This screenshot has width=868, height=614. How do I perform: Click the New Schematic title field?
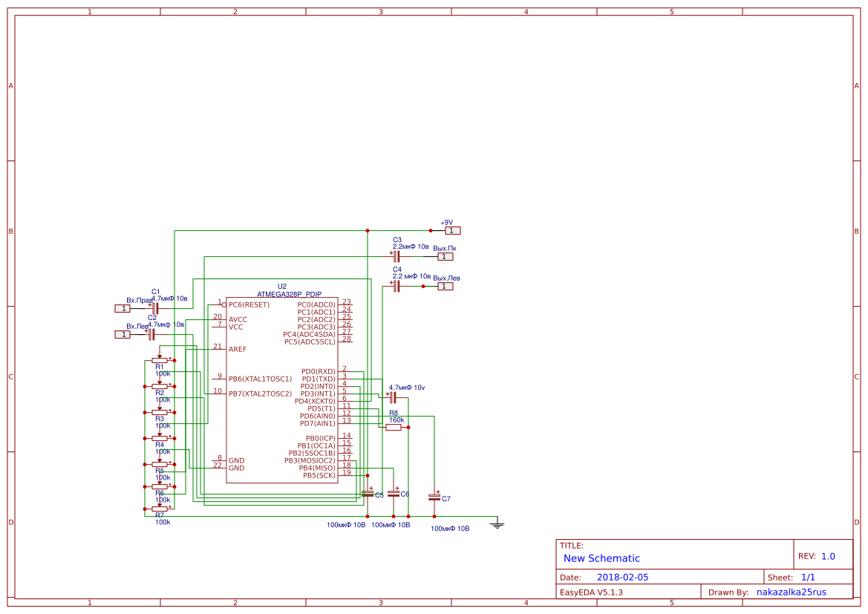(601, 558)
